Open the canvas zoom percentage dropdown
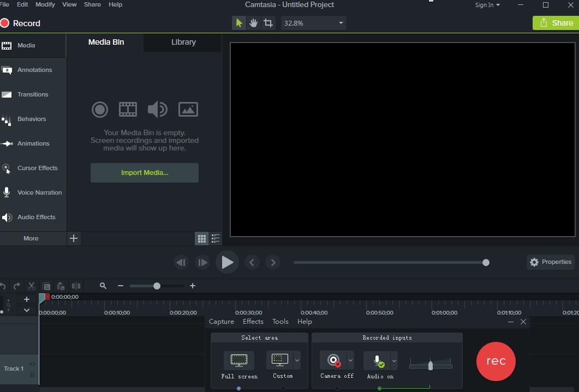Screen dimensions: 579x392 pos(313,22)
